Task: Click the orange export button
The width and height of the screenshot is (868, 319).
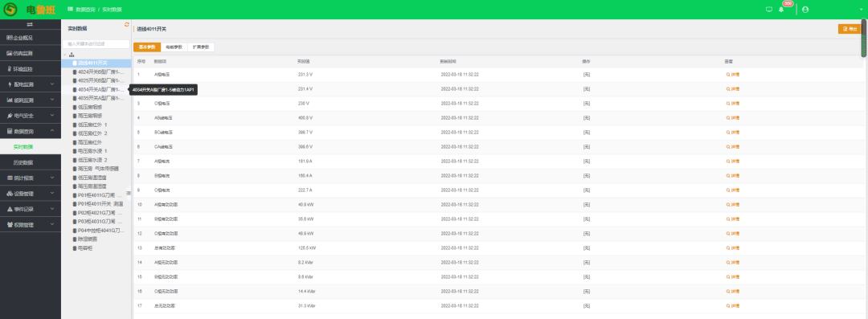Action: click(x=850, y=29)
